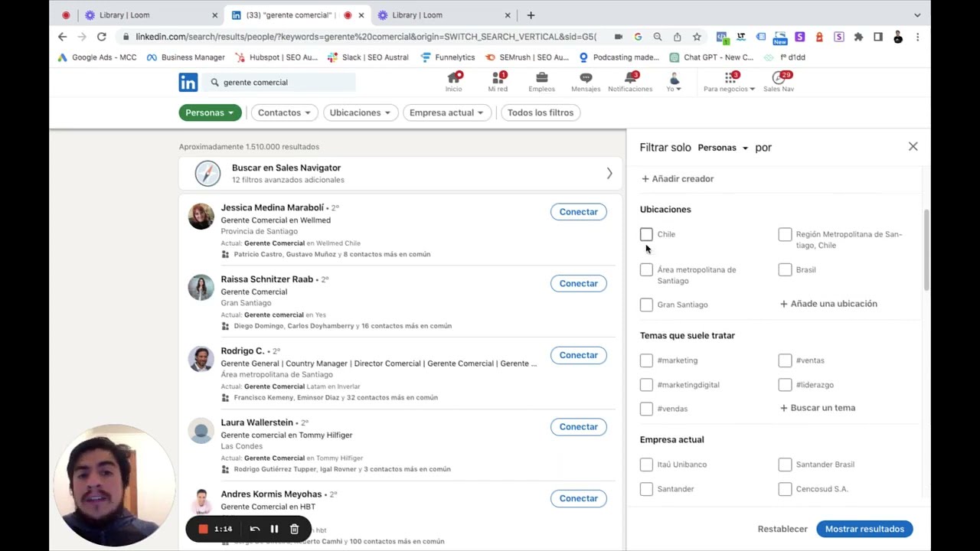980x551 pixels.
Task: Click Restablecer to reset filters
Action: (782, 529)
